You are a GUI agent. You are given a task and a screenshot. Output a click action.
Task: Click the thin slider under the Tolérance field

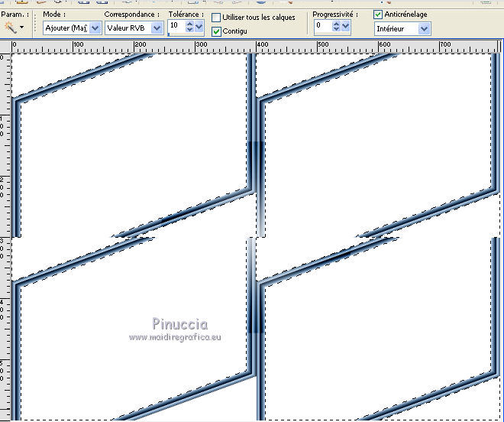pyautogui.click(x=186, y=34)
